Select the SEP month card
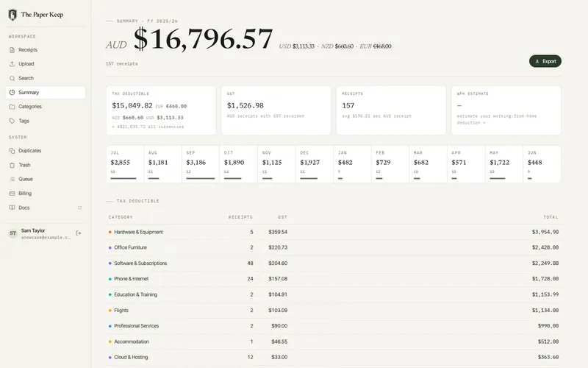 click(x=201, y=164)
